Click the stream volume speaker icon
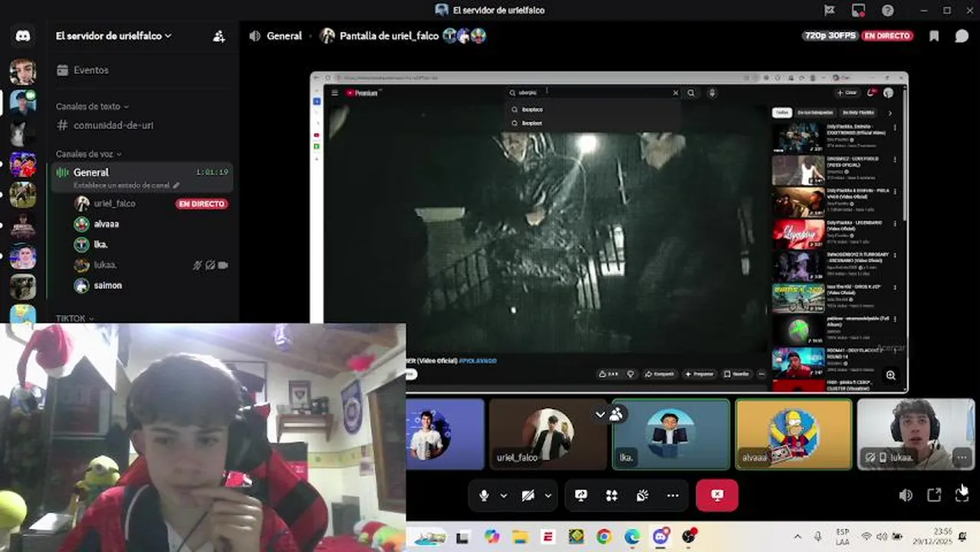 [x=906, y=495]
